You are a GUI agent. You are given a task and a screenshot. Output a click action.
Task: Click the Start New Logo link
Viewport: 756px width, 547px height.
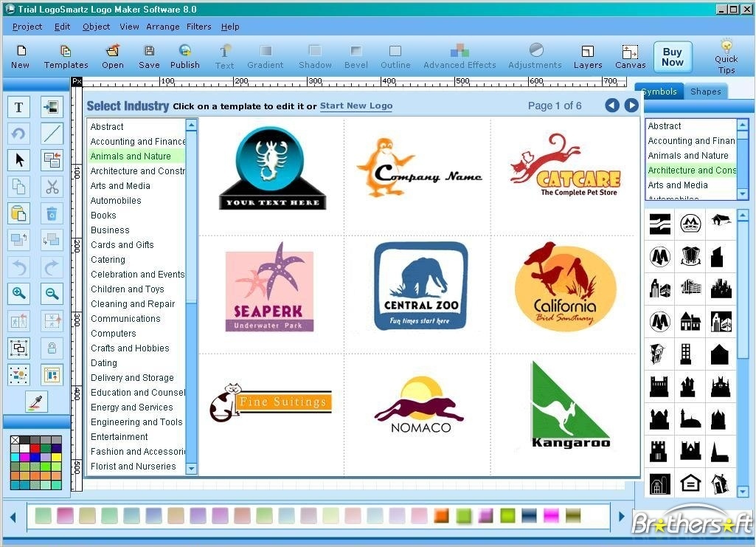[356, 106]
